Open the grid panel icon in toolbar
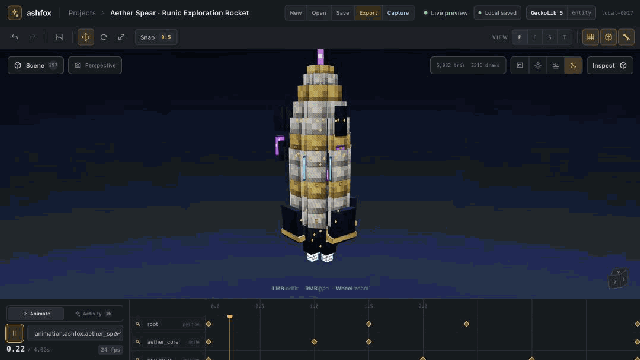The width and height of the screenshot is (640, 360). 590,37
